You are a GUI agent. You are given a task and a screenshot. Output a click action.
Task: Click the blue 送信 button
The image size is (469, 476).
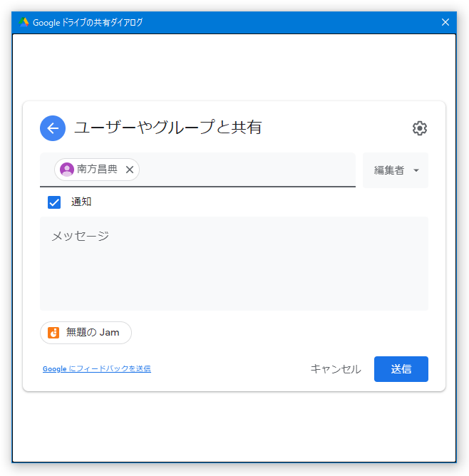[x=401, y=369]
